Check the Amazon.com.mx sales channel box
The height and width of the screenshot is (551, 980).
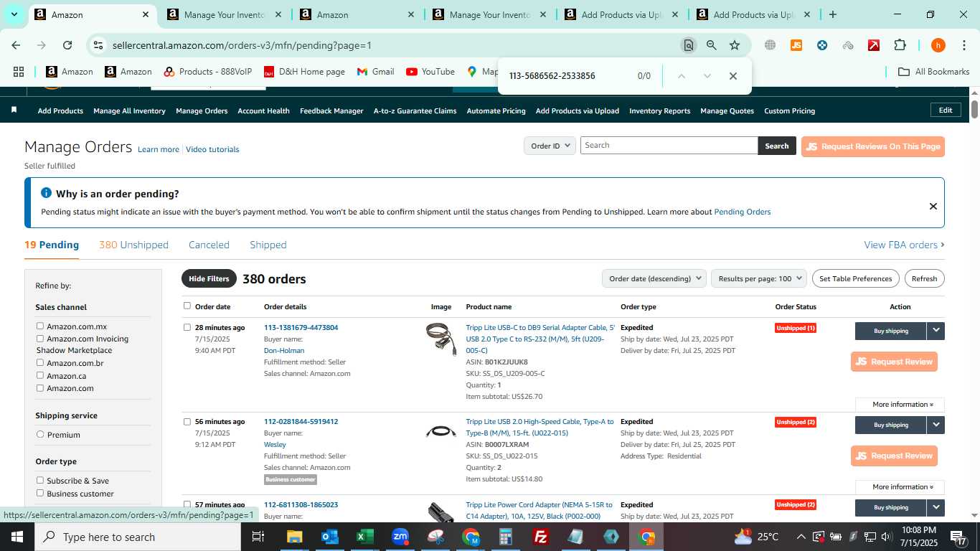tap(40, 326)
